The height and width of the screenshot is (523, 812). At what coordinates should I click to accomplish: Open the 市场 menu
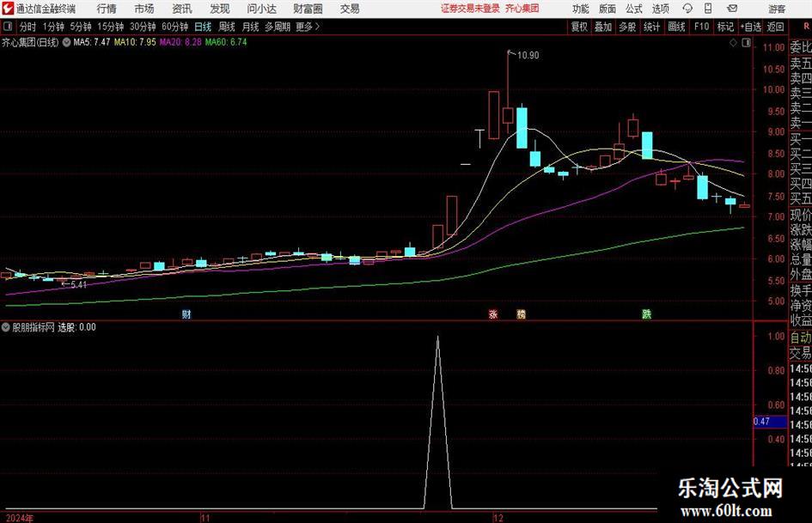click(144, 9)
